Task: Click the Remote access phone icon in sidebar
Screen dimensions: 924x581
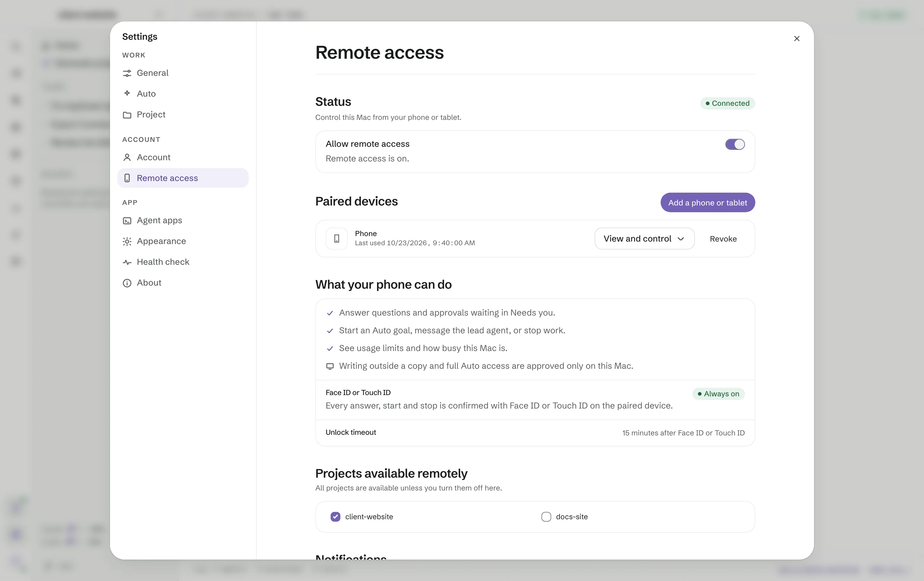Action: 127,178
